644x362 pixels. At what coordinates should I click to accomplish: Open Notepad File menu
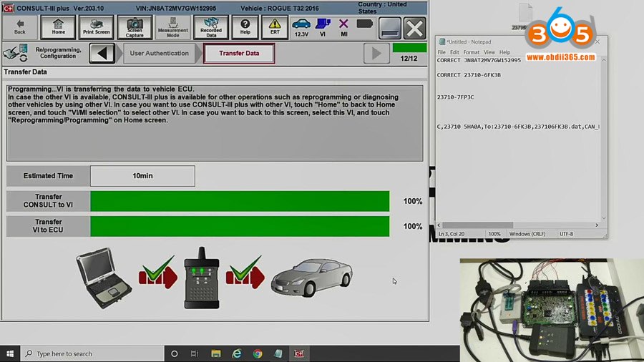(x=441, y=52)
